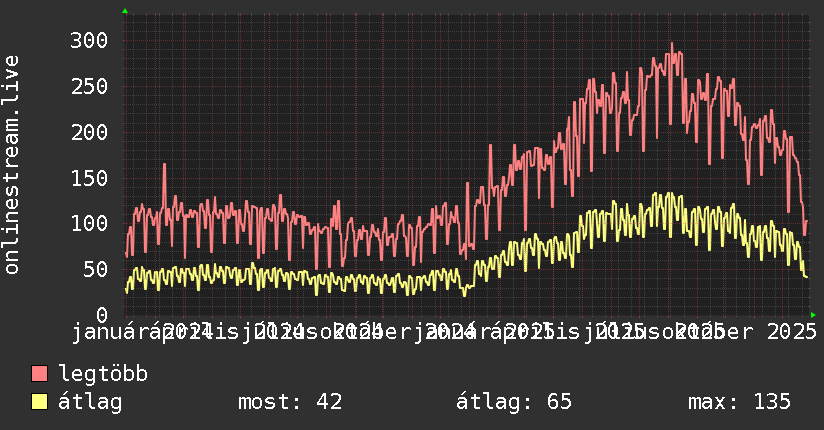Click the 'max: 135' statistic
Viewport: 824px width, 430px height.
[739, 402]
